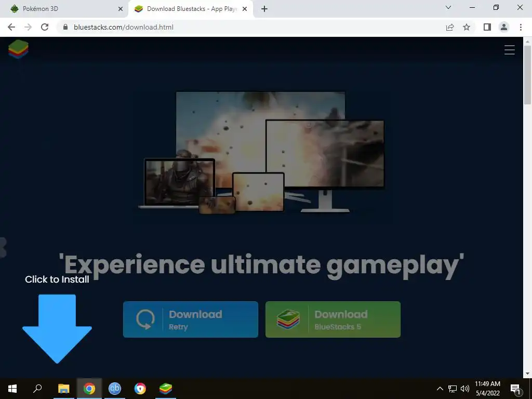Bookmark this page with the star icon

(x=467, y=27)
